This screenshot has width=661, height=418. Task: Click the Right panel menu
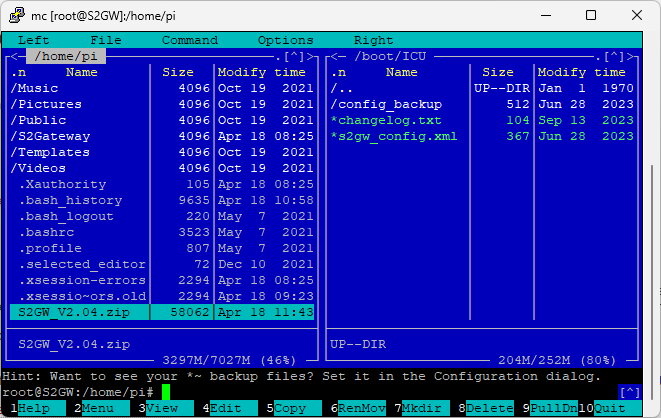click(x=373, y=40)
